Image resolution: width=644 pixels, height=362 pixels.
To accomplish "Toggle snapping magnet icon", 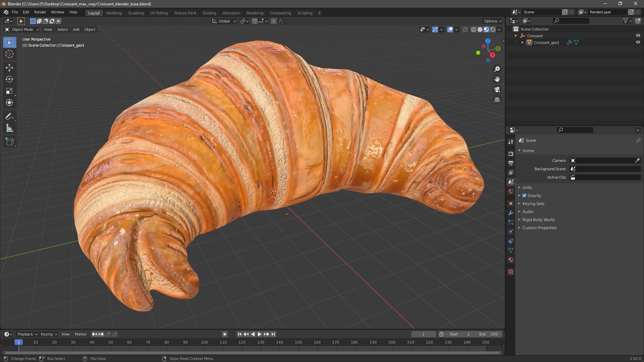I will tap(255, 21).
